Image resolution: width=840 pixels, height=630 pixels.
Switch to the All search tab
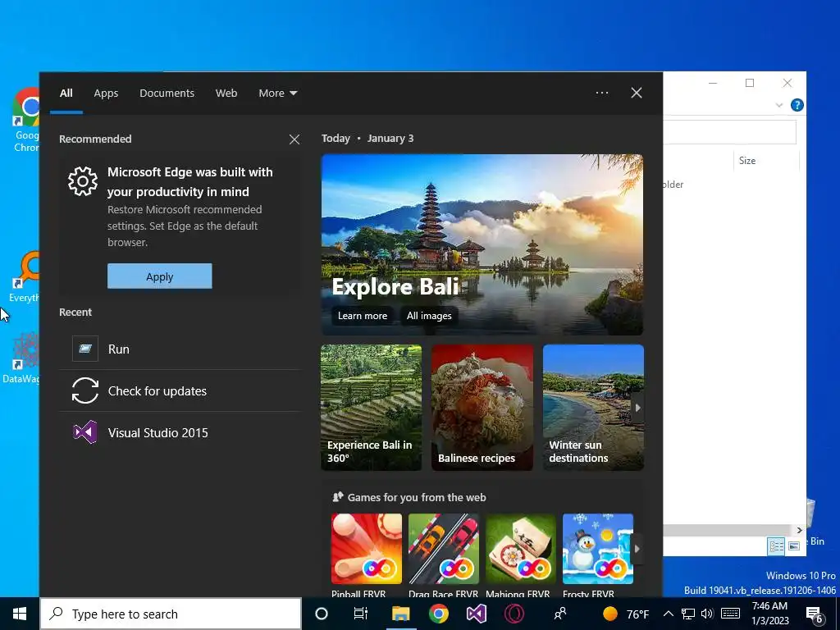(66, 94)
